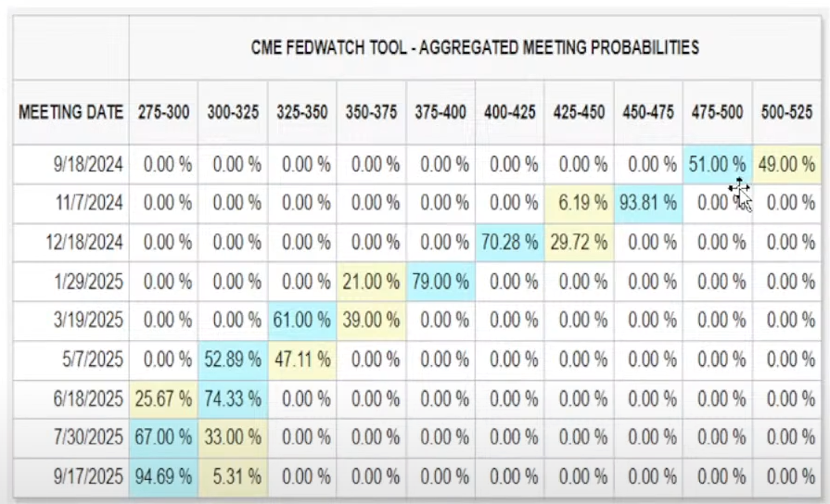830x504 pixels.
Task: Click the 47.11 % yellow cell
Action: coord(302,359)
